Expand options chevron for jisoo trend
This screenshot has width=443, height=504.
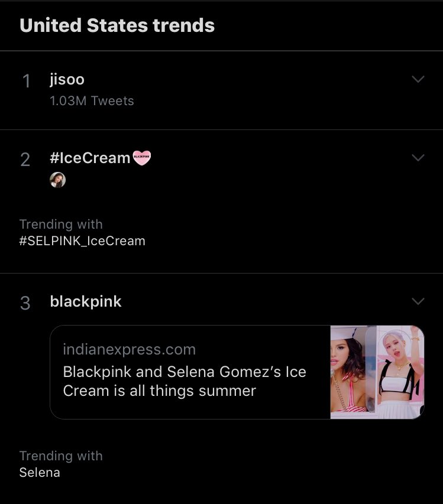click(x=418, y=80)
